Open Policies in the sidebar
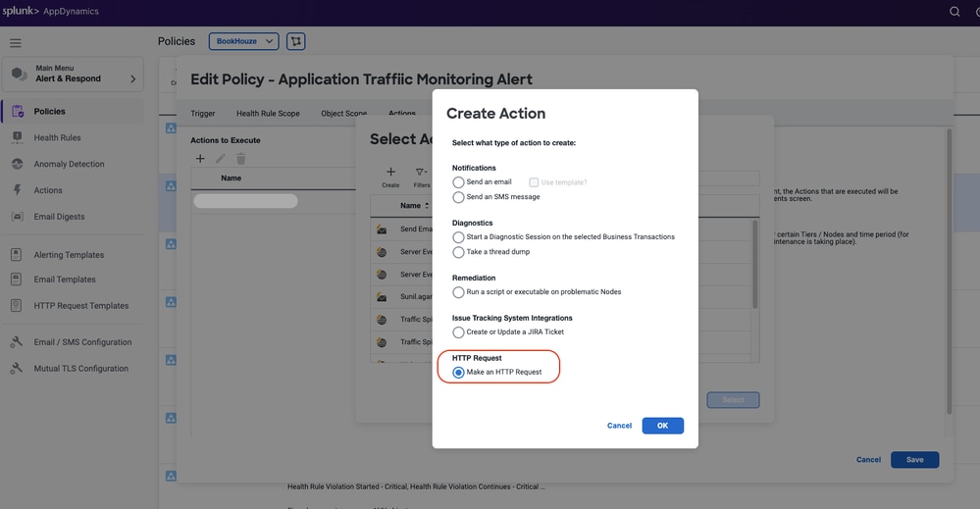The image size is (980, 509). [49, 111]
